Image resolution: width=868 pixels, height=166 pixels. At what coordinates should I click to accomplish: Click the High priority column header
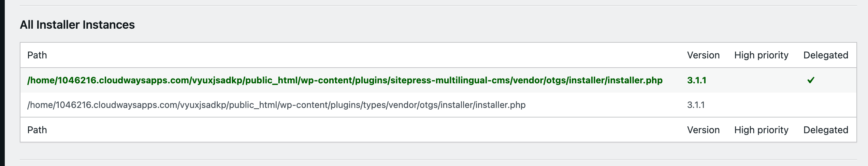click(x=761, y=55)
